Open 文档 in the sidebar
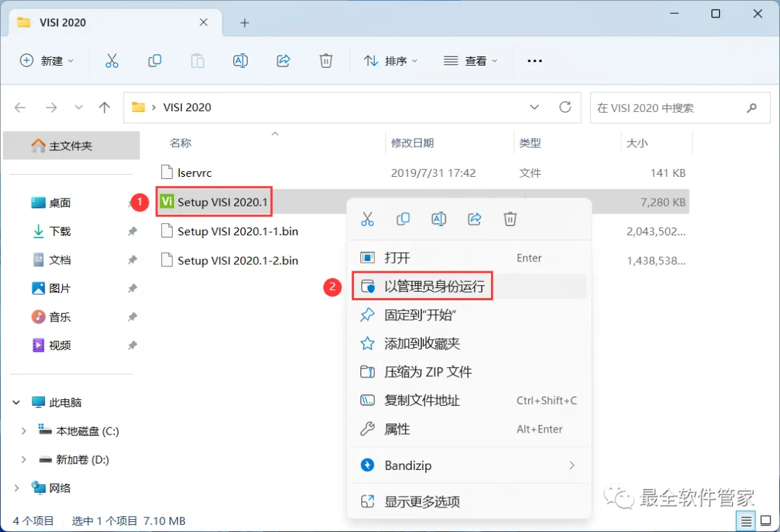 (x=60, y=260)
